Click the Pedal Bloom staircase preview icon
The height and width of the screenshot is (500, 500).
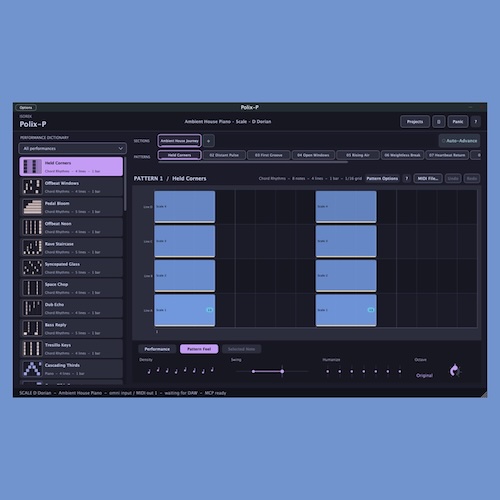tap(32, 207)
